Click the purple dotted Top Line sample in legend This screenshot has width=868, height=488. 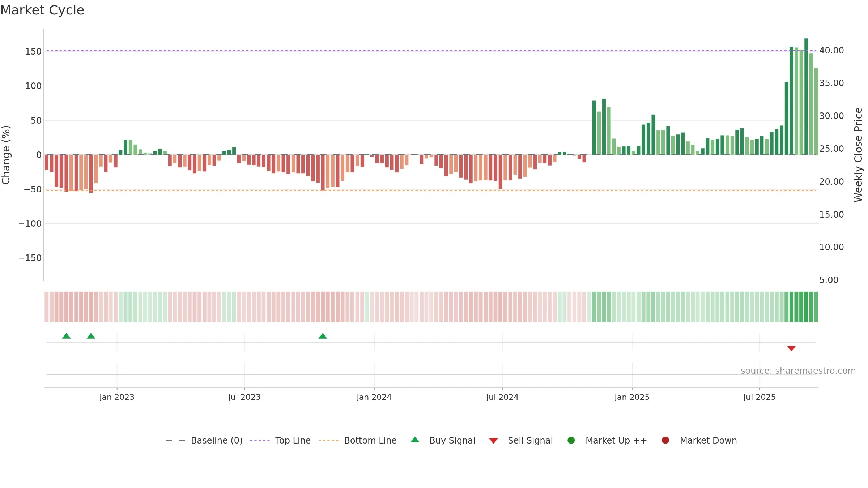pyautogui.click(x=260, y=440)
